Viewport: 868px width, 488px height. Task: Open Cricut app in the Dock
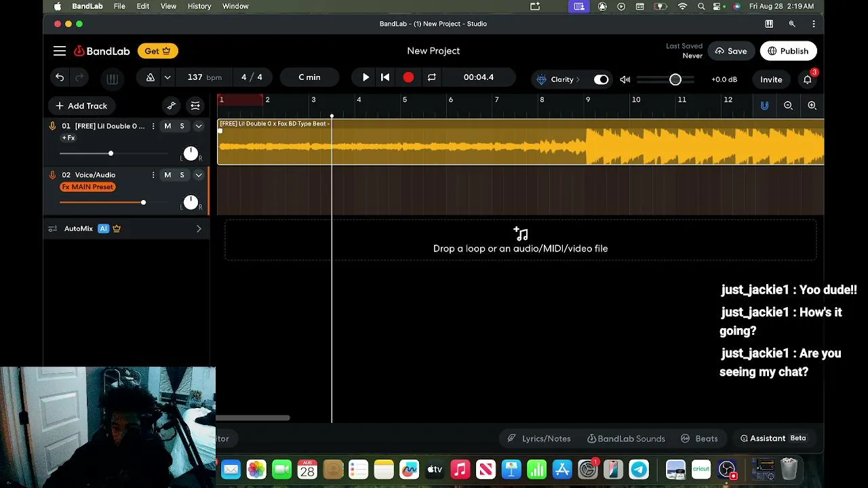click(701, 469)
